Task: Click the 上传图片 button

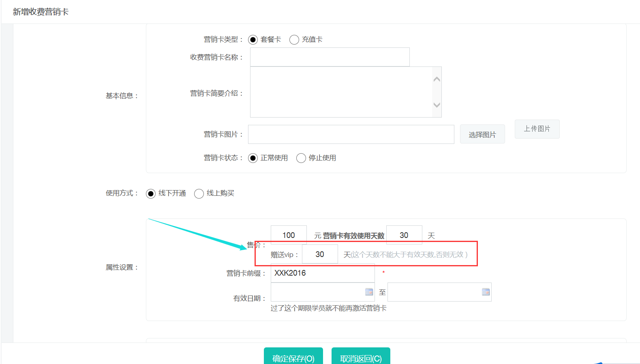Action: [537, 129]
